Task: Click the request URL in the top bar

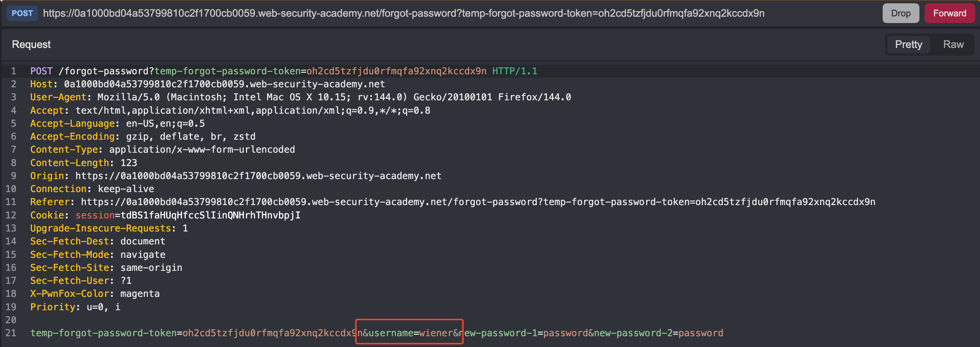Action: click(x=403, y=13)
